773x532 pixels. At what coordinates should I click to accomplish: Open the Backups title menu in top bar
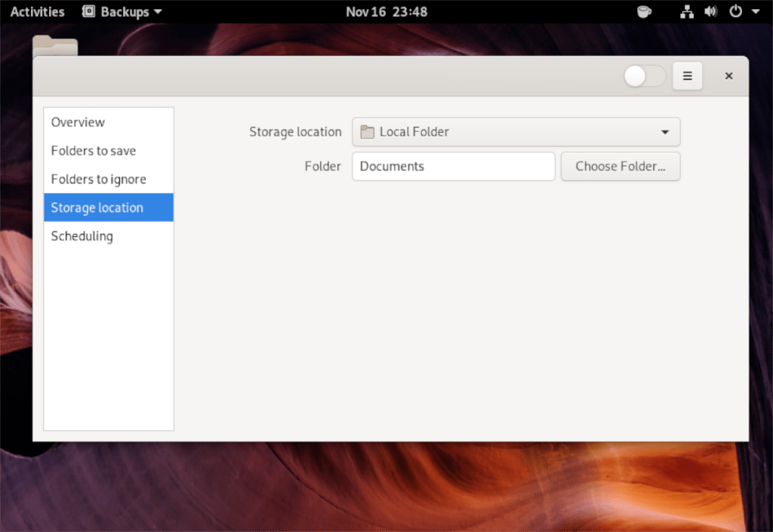pyautogui.click(x=121, y=11)
